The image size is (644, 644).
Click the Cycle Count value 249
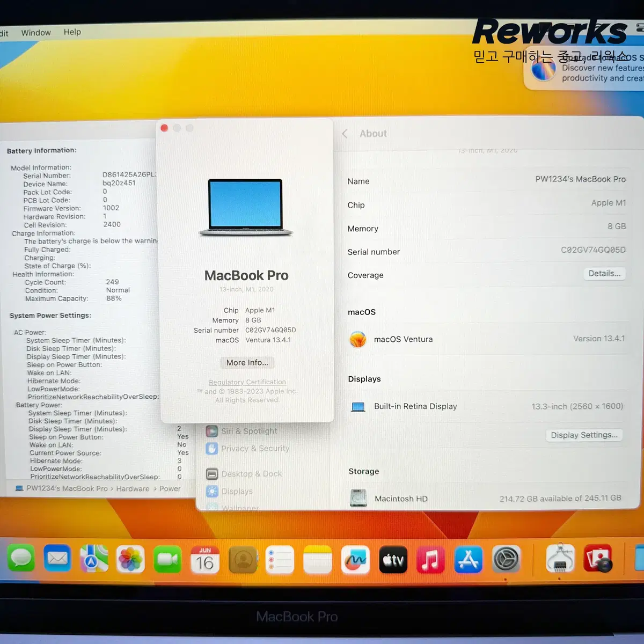tap(112, 282)
